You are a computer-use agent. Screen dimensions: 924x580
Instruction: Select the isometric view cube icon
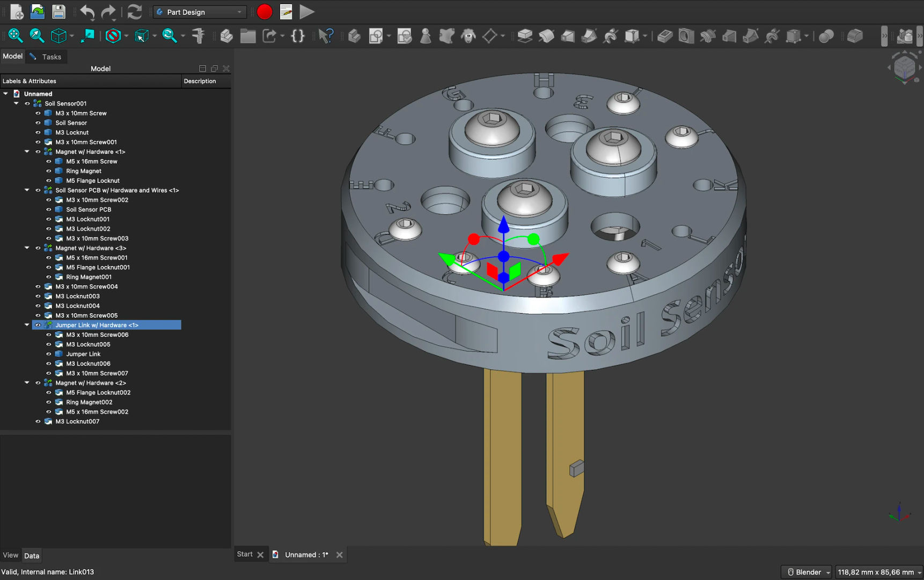click(58, 36)
